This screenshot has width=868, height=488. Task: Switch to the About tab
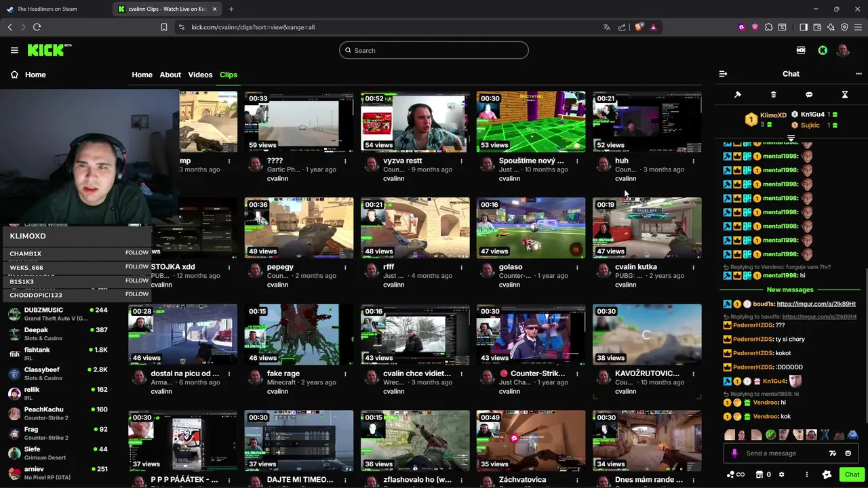170,75
